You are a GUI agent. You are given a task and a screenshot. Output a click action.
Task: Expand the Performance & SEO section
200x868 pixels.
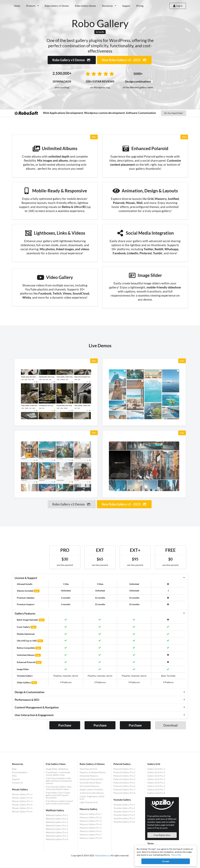(100, 700)
